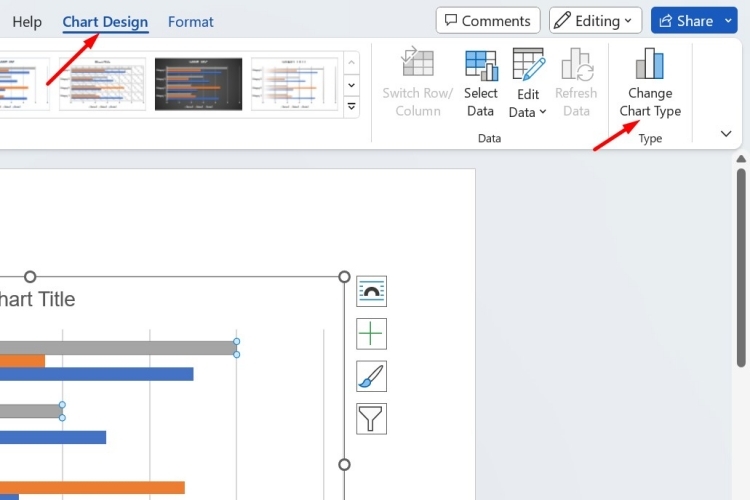Open Chart Filters funnel button
The image size is (750, 500).
(372, 419)
